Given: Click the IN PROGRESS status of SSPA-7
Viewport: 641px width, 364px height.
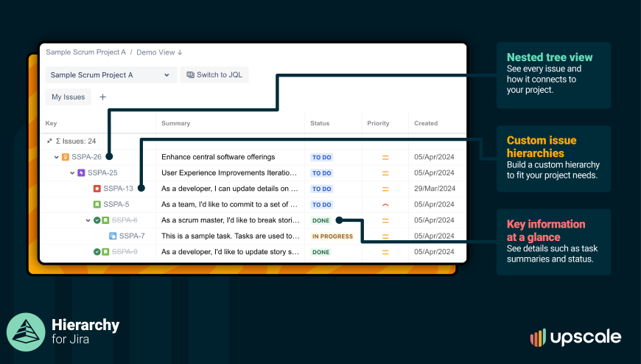Looking at the screenshot, I should click(332, 237).
